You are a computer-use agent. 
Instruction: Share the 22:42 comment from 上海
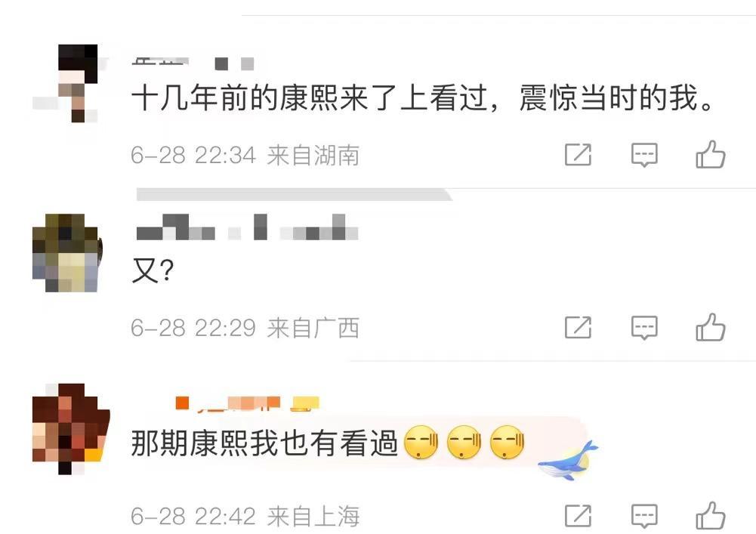578,516
